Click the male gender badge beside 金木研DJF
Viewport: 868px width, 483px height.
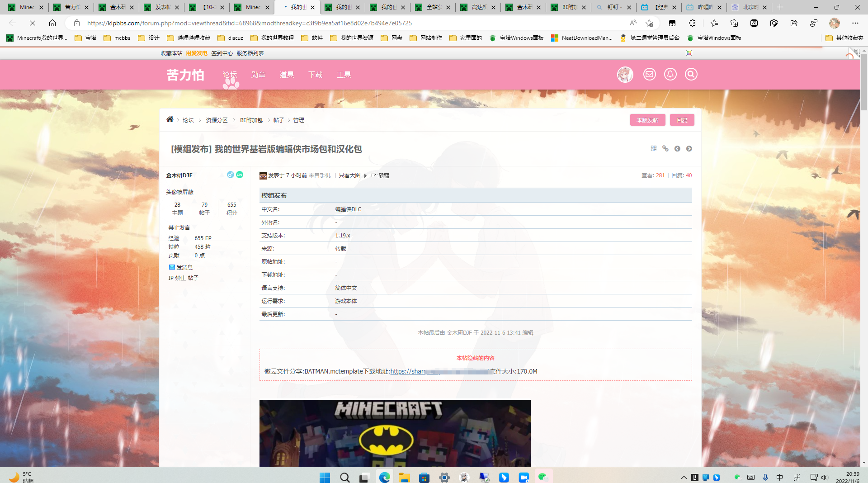[231, 175]
